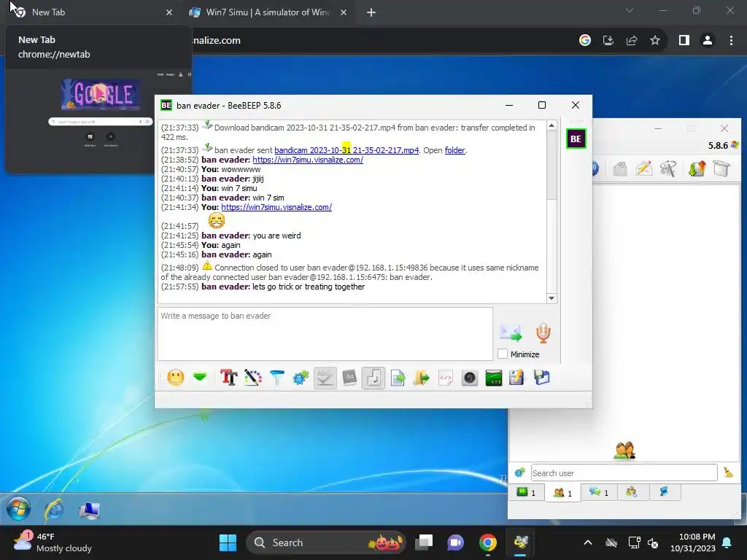Switch to the groups tab

pyautogui.click(x=632, y=492)
